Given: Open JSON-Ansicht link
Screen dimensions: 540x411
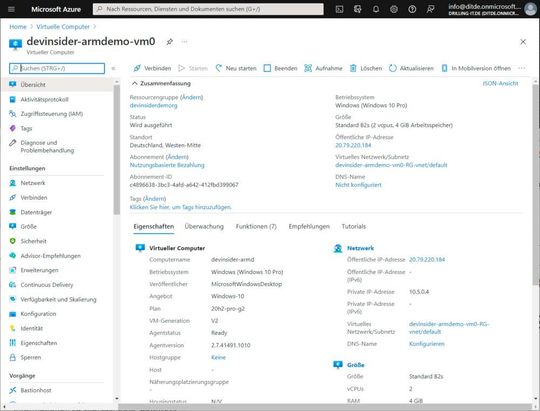Looking at the screenshot, I should tap(500, 83).
